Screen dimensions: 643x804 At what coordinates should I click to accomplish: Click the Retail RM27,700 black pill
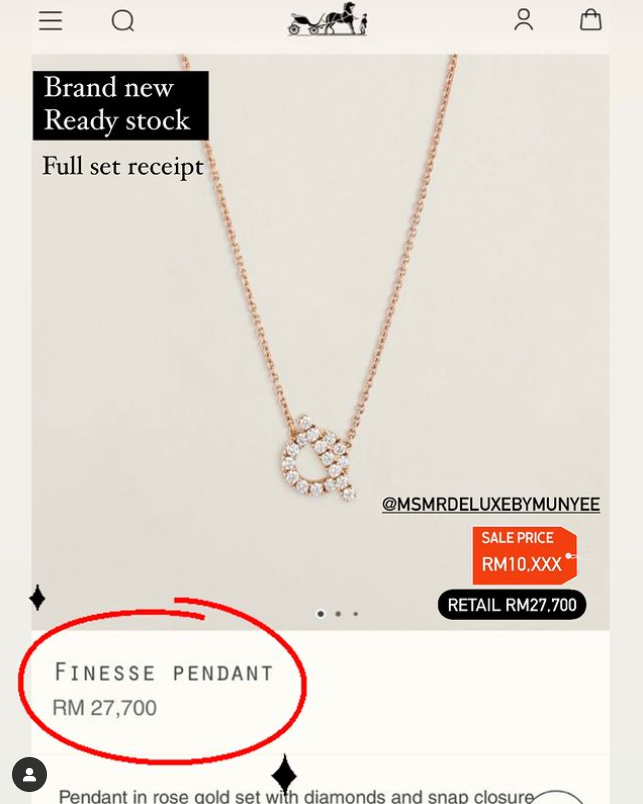click(x=512, y=605)
